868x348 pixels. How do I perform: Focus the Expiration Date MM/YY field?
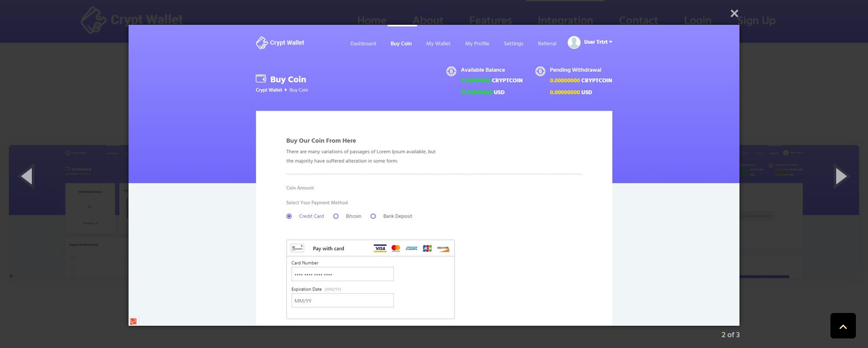click(x=342, y=300)
